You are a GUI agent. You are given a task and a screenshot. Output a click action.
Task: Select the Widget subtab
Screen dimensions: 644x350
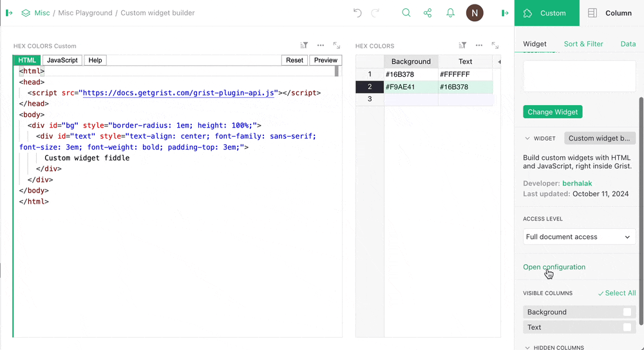click(x=535, y=44)
